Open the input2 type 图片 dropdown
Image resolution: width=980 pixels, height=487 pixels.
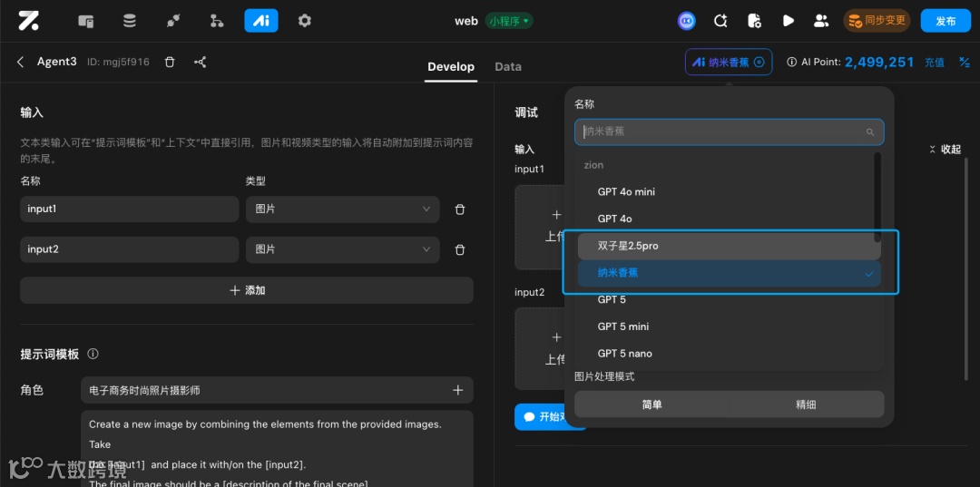342,249
